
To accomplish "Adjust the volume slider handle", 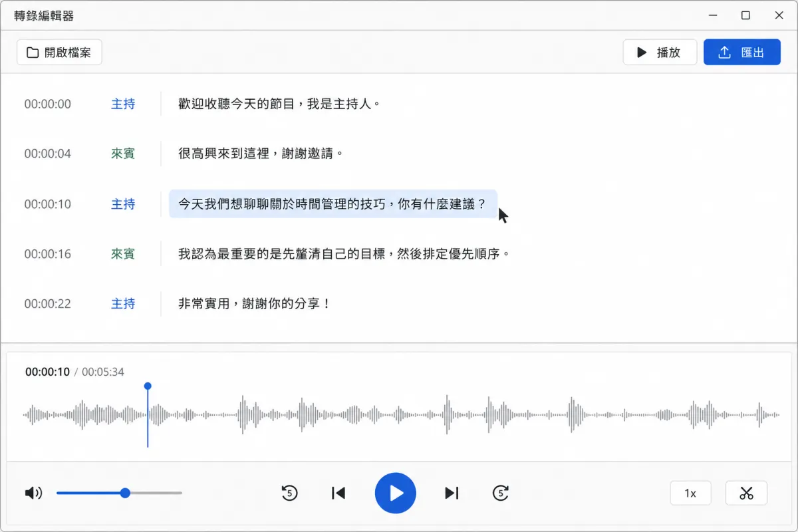I will pyautogui.click(x=125, y=493).
